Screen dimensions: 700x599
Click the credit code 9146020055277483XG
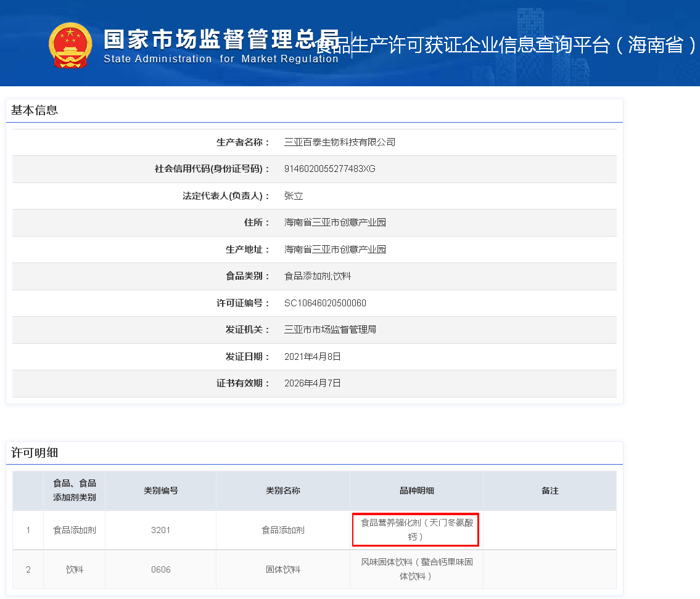coord(329,169)
